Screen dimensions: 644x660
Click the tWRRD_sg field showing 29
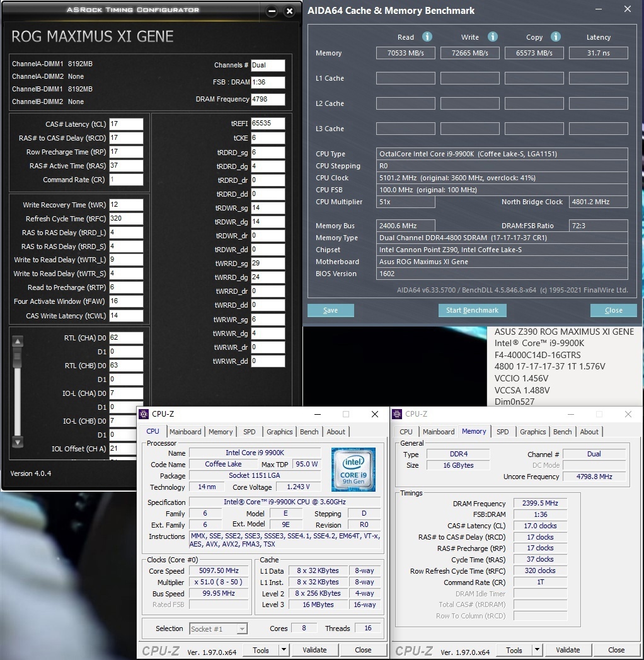pyautogui.click(x=268, y=263)
